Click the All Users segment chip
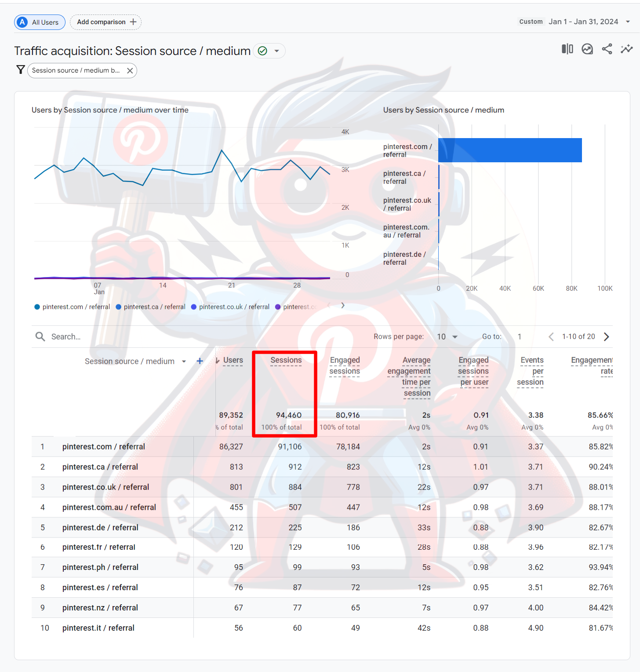The width and height of the screenshot is (640, 672). tap(40, 22)
